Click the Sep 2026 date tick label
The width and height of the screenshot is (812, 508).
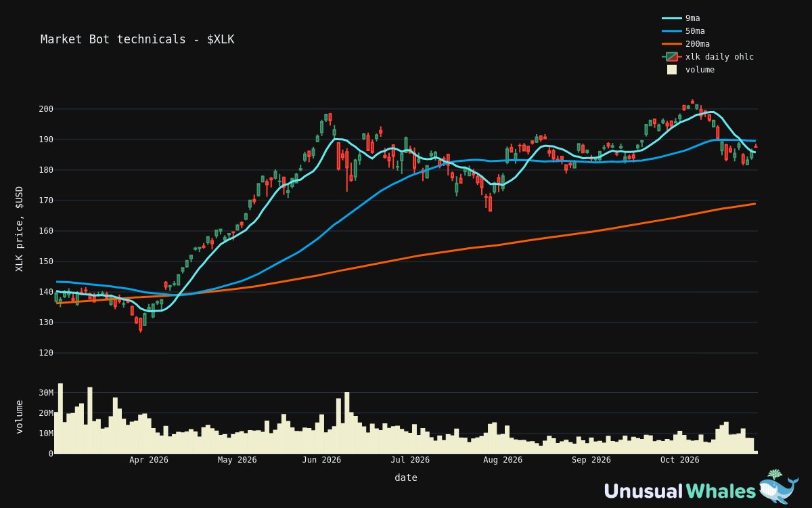[591, 460]
